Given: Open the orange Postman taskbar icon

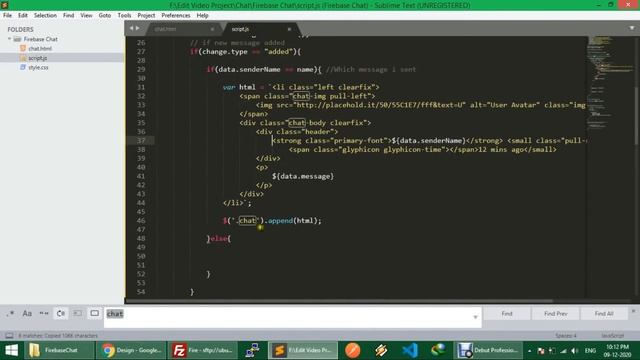Looking at the screenshot, I should tap(353, 350).
